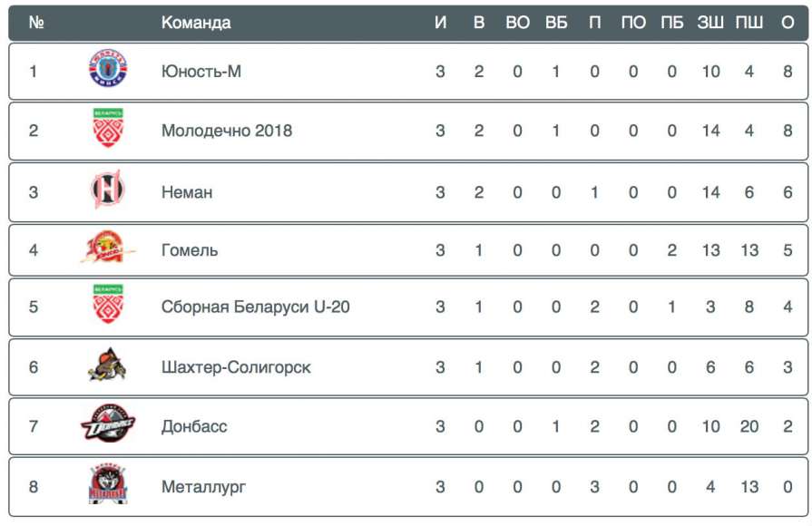
Task: Open the Юность-М team link
Action: [x=201, y=72]
